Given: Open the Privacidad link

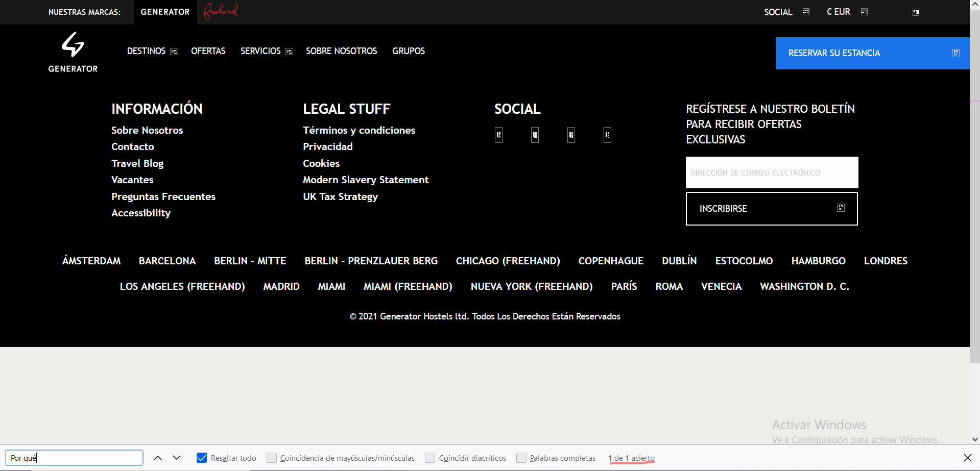Looking at the screenshot, I should pyautogui.click(x=328, y=146).
